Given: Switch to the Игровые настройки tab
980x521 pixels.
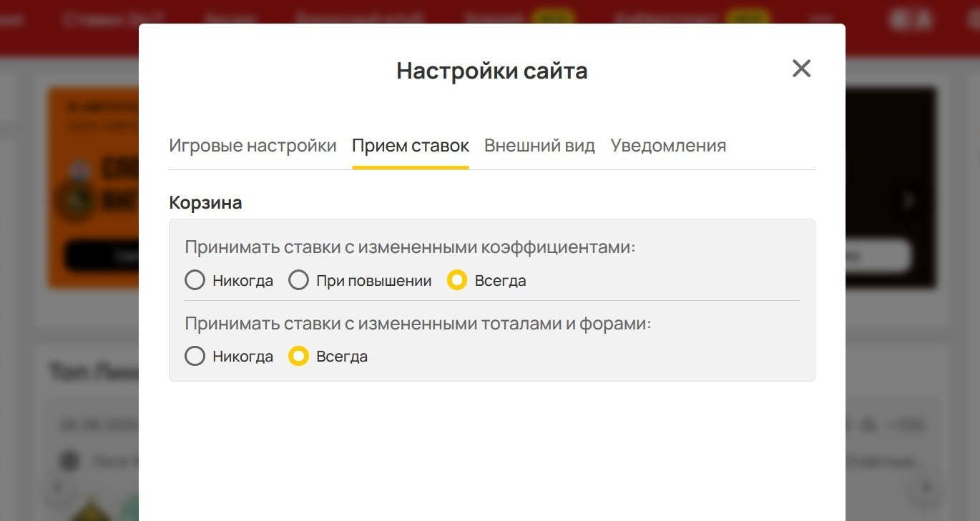Looking at the screenshot, I should (x=253, y=146).
